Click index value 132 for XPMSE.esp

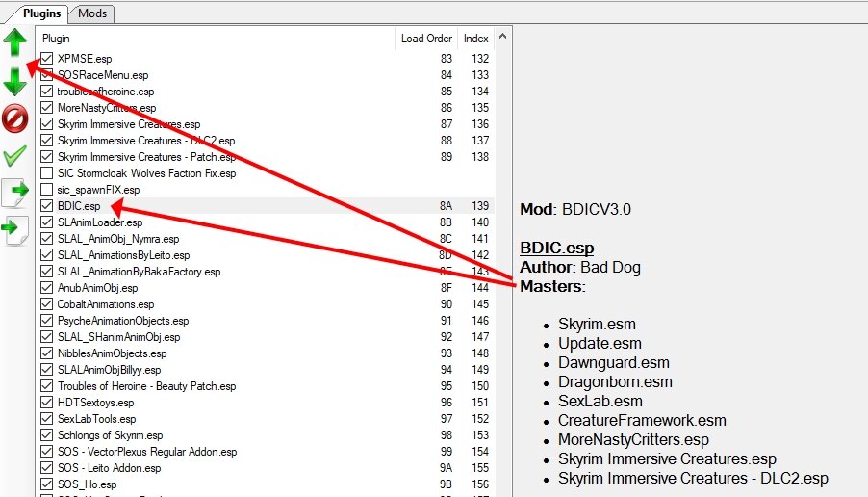[480, 58]
